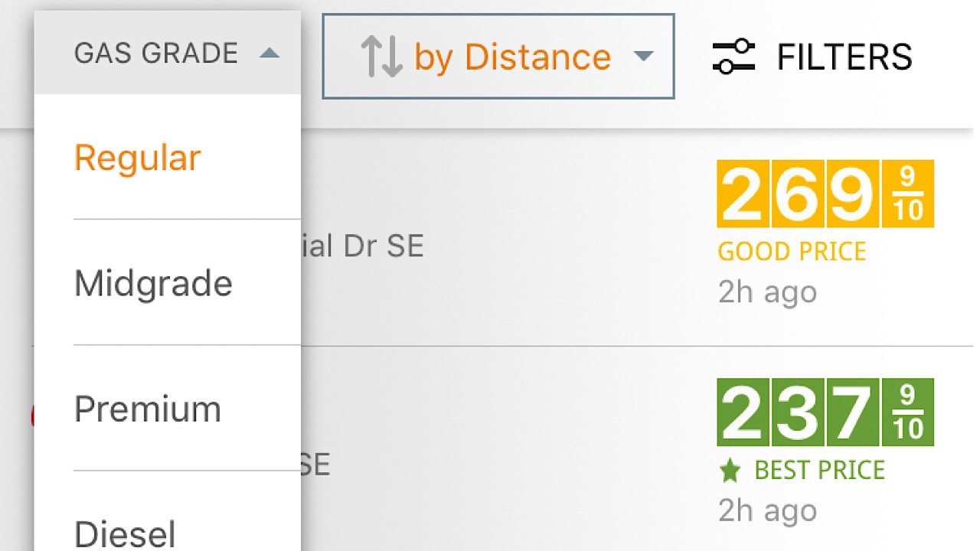The image size is (980, 551).
Task: Click the green star beside BEST PRICE
Action: [x=730, y=471]
